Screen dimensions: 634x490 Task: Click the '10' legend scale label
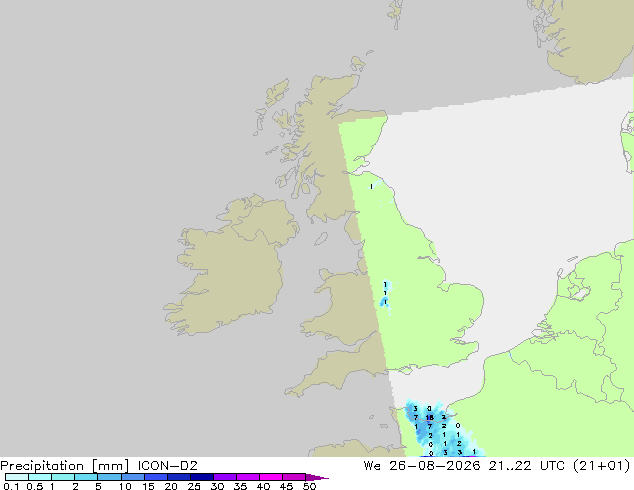[x=125, y=486]
